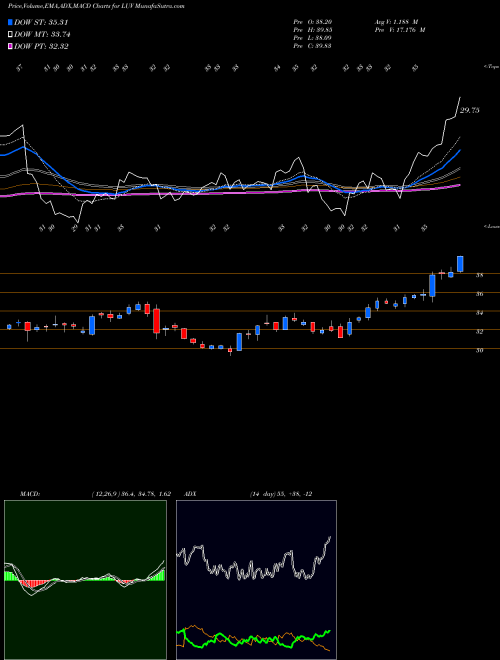Click the '<-Lows' marker label

click(491, 226)
